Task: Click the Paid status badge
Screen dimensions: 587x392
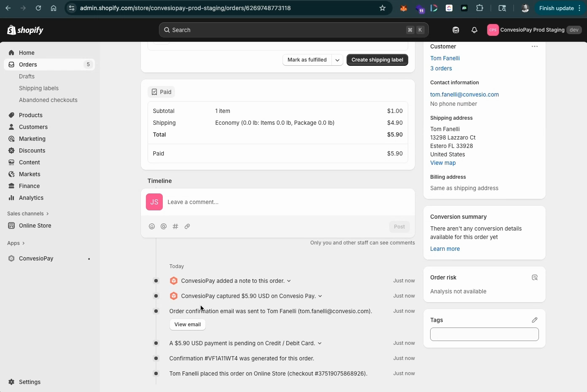Action: [161, 92]
